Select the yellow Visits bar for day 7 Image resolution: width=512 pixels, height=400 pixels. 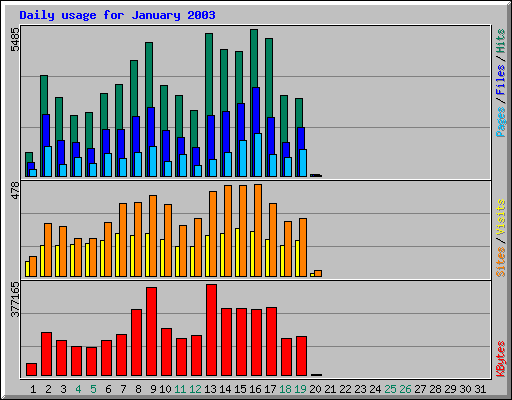coord(117,255)
